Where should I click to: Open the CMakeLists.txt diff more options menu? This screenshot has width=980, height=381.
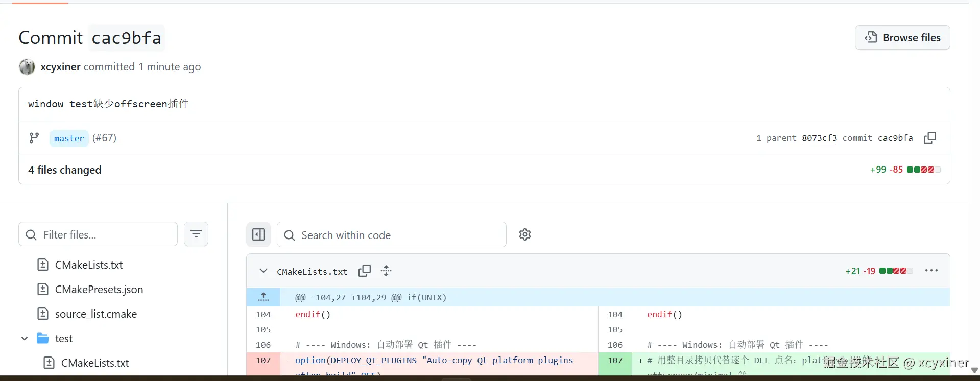coord(931,271)
